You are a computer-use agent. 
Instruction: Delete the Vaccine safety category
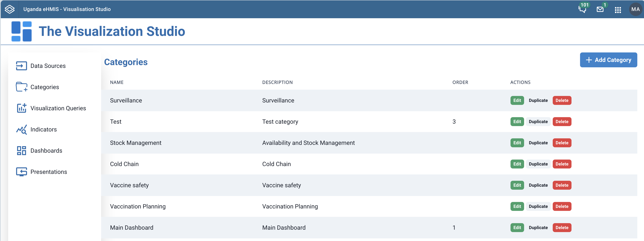point(562,185)
